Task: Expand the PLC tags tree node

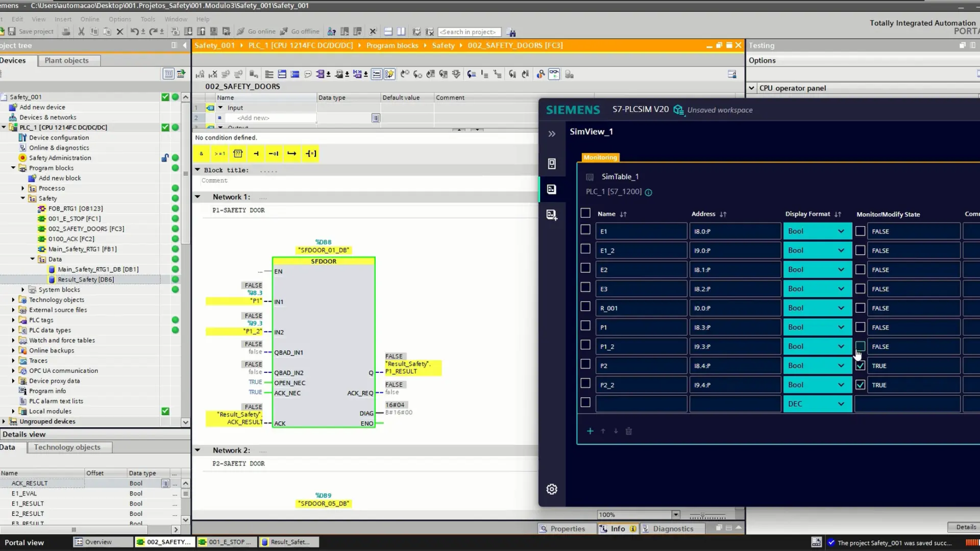Action: click(13, 320)
